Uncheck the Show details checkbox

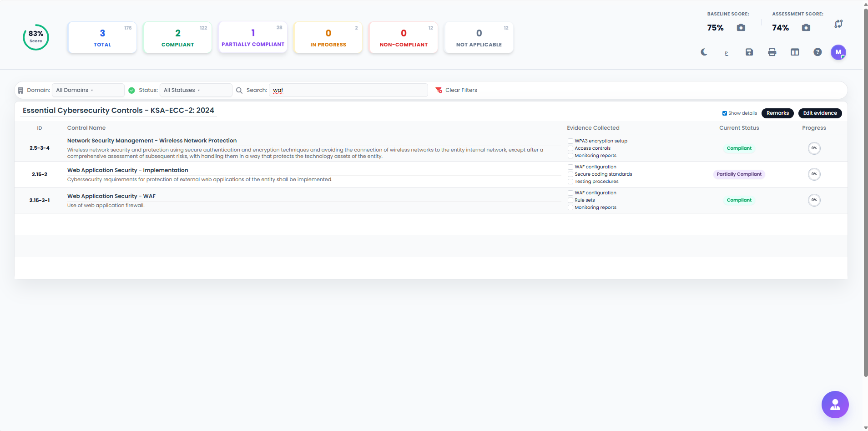(x=724, y=113)
